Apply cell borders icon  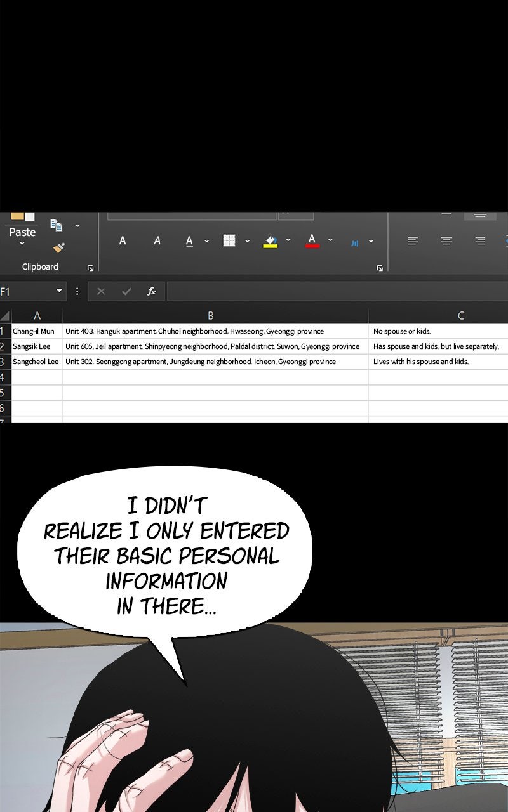click(229, 240)
